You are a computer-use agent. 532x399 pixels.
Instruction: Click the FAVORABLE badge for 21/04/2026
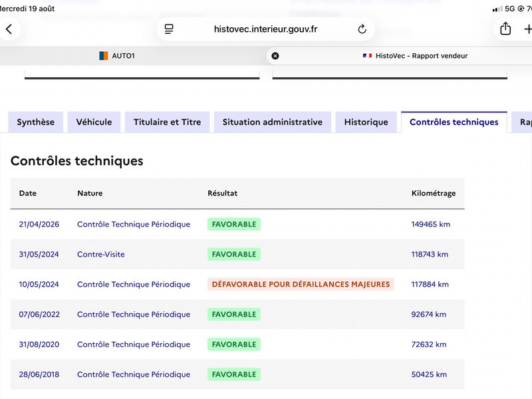point(234,224)
